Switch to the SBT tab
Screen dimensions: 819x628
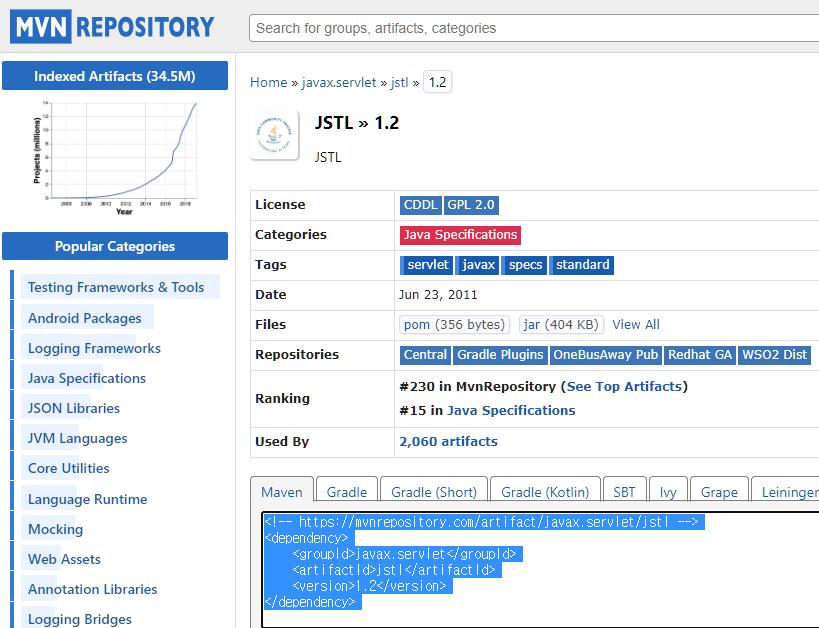click(x=624, y=492)
